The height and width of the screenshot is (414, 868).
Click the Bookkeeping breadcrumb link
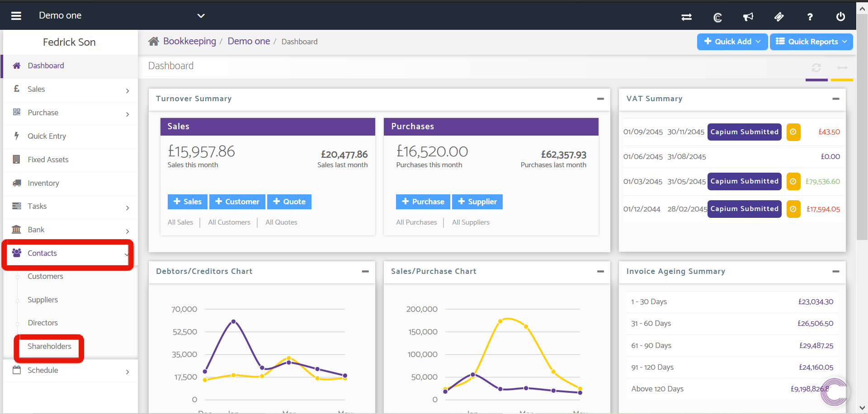tap(189, 41)
